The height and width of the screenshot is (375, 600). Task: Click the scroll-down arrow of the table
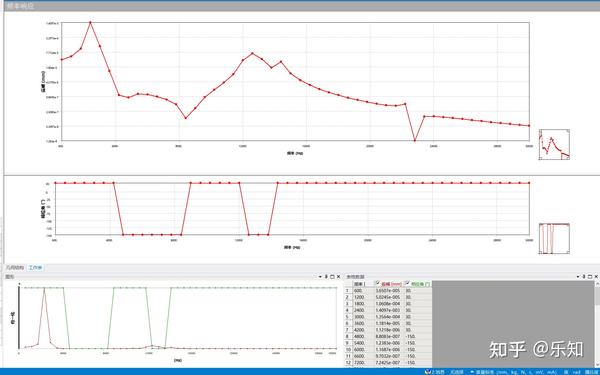(x=597, y=365)
